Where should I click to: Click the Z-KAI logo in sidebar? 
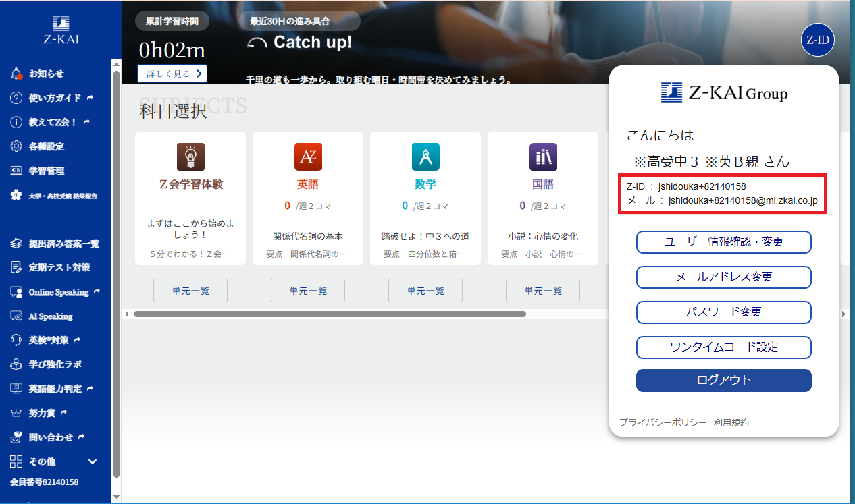coord(61,30)
